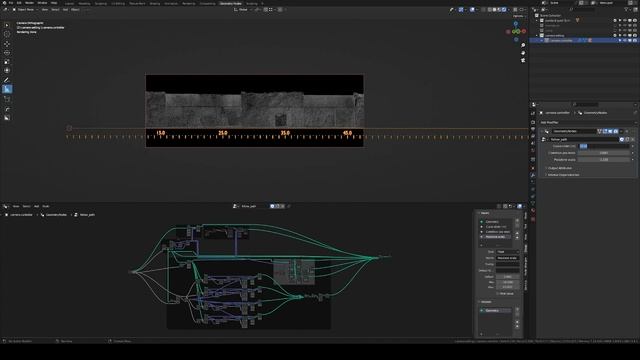Click the socket Name input field
640x360 pixels.
[508, 258]
